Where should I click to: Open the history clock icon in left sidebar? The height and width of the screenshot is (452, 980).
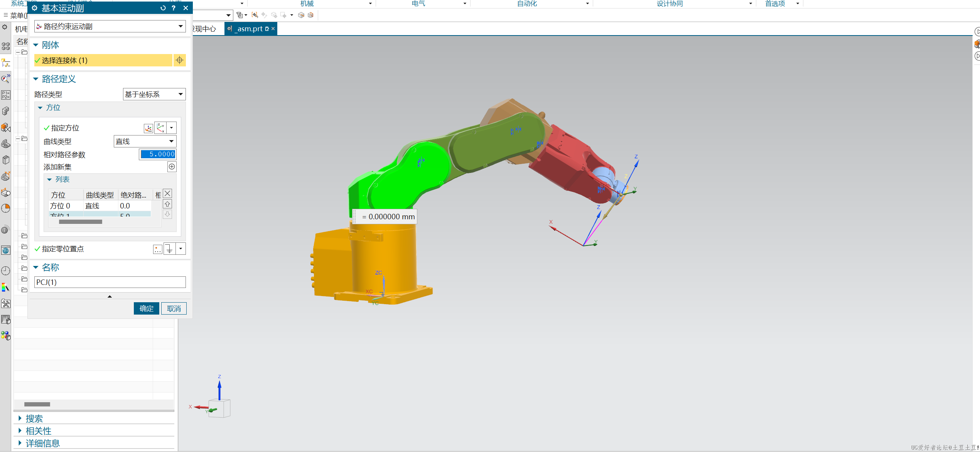6,271
